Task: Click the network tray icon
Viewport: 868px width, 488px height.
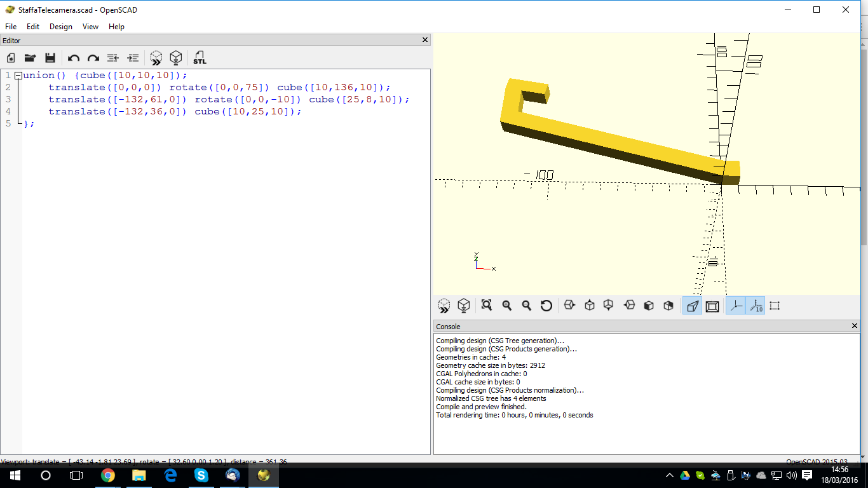Action: 776,475
